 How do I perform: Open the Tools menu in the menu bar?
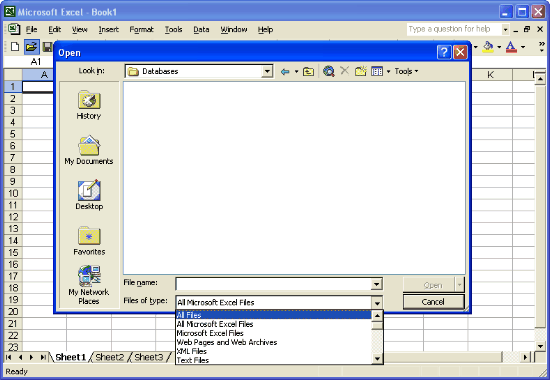click(x=174, y=29)
